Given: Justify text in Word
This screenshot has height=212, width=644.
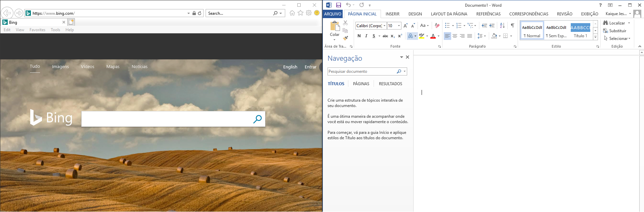Looking at the screenshot, I should (470, 36).
